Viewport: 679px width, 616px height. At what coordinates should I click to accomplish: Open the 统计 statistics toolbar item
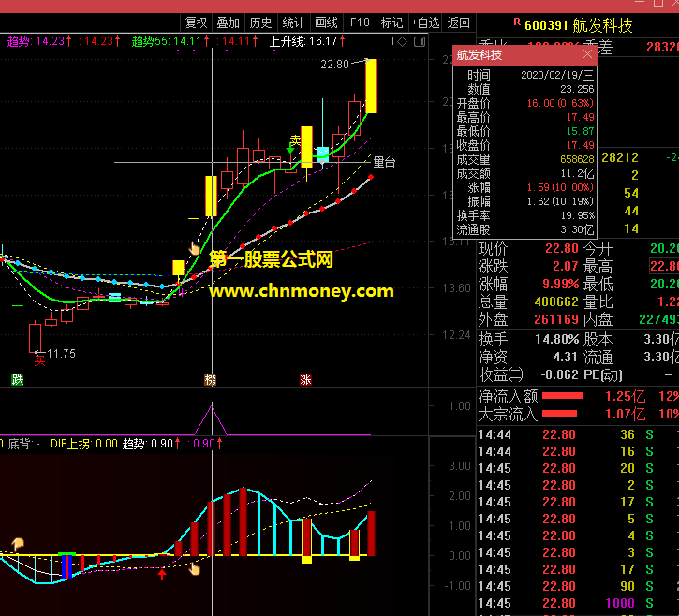[293, 22]
